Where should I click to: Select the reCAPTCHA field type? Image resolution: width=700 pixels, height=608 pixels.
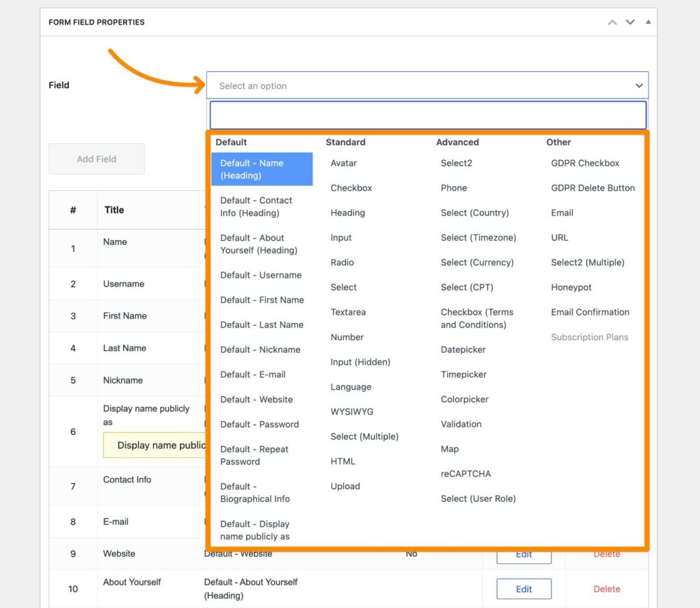pyautogui.click(x=466, y=474)
